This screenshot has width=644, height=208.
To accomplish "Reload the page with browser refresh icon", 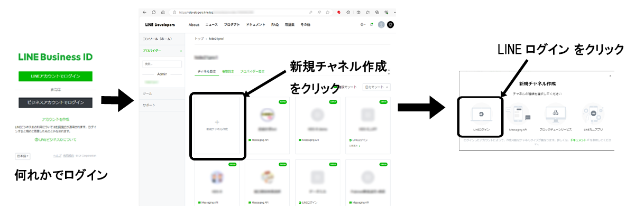I will tap(154, 12).
